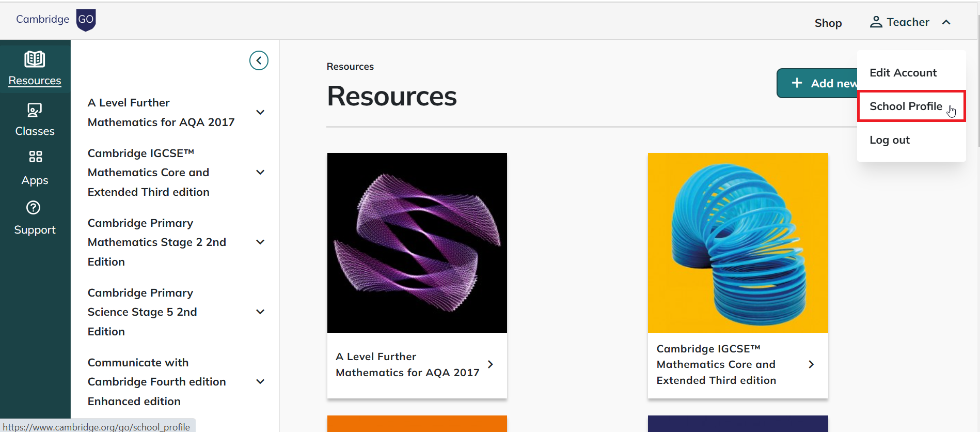980x432 pixels.
Task: Choose School Profile menu item
Action: click(x=906, y=106)
